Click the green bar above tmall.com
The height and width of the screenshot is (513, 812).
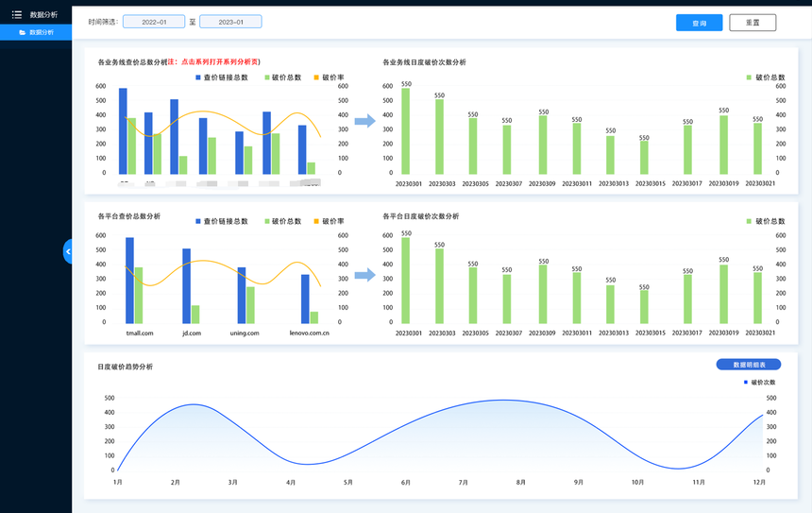(138, 296)
